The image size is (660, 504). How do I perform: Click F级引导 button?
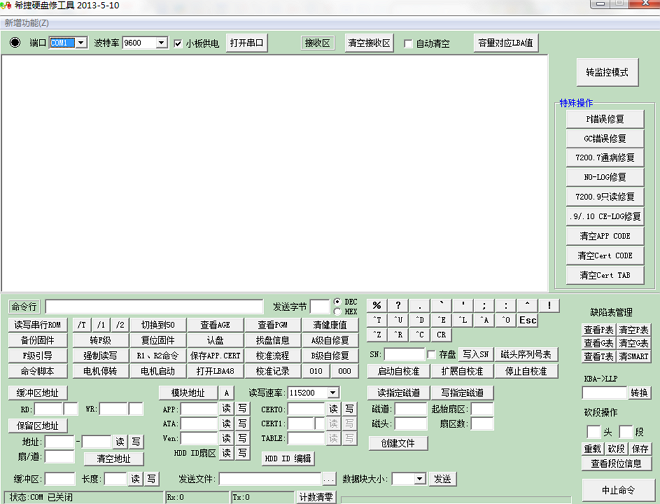[x=37, y=356]
